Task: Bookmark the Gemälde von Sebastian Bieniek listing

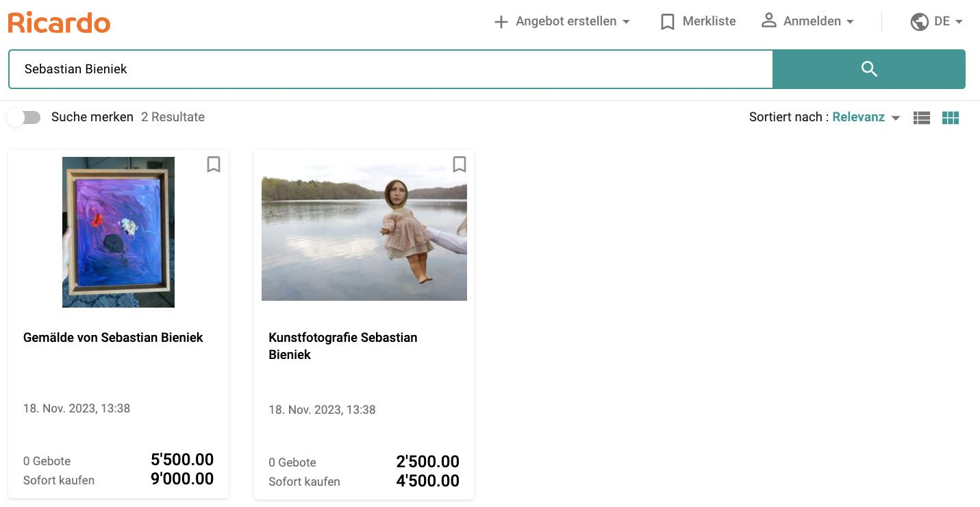Action: [213, 164]
